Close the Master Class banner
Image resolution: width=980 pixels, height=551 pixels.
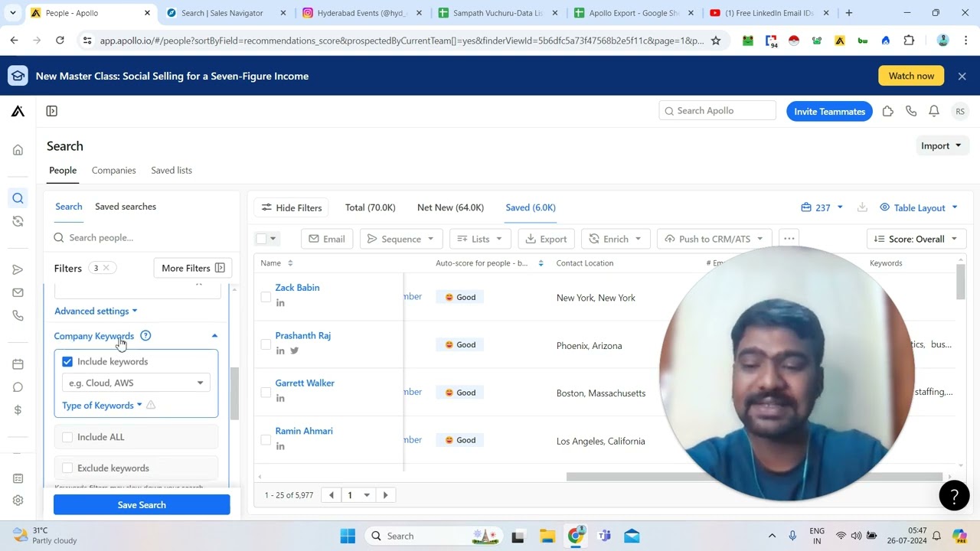click(962, 76)
